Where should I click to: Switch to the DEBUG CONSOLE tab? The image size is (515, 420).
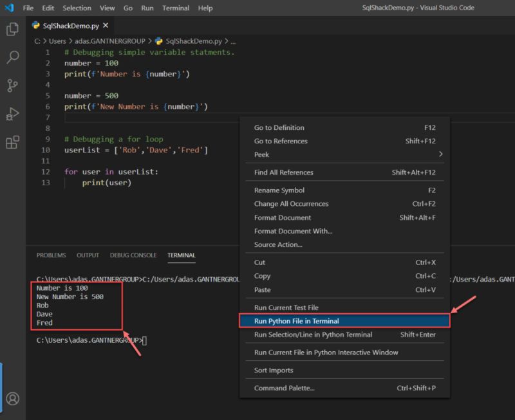click(x=133, y=255)
